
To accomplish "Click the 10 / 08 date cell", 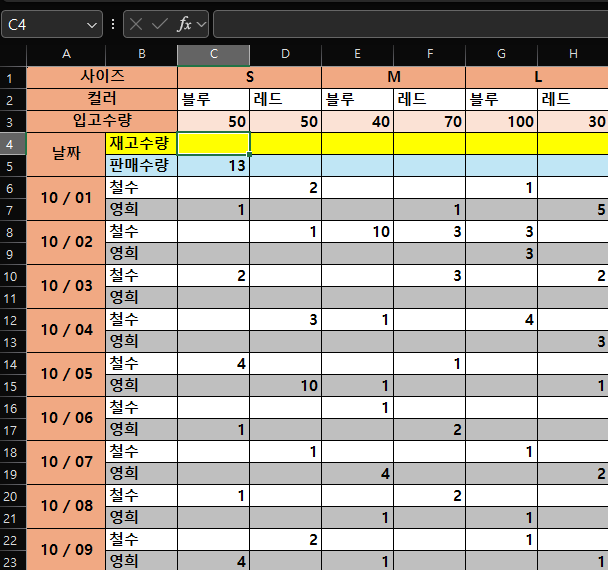I will click(66, 506).
